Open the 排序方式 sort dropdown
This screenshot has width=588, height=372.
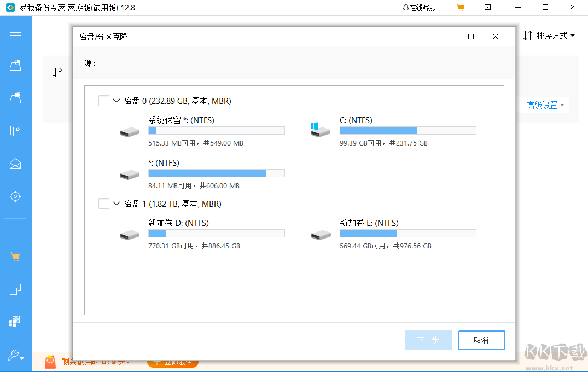coord(549,34)
